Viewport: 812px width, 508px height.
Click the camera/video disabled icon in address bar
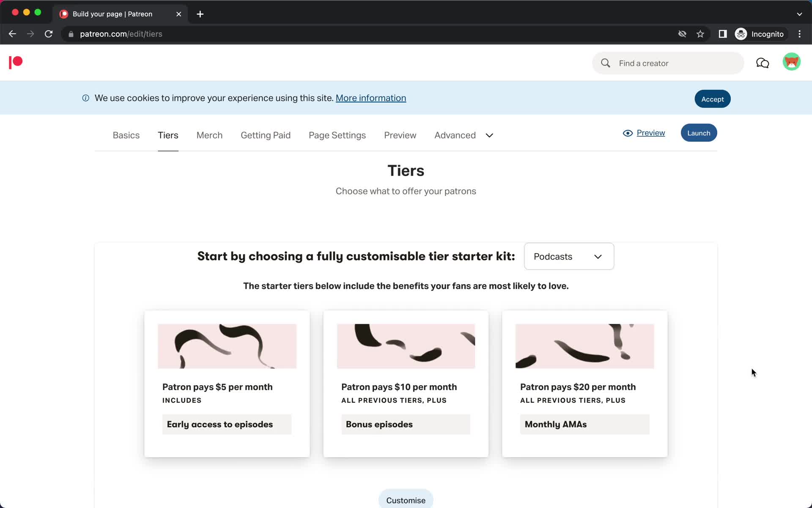[682, 33]
